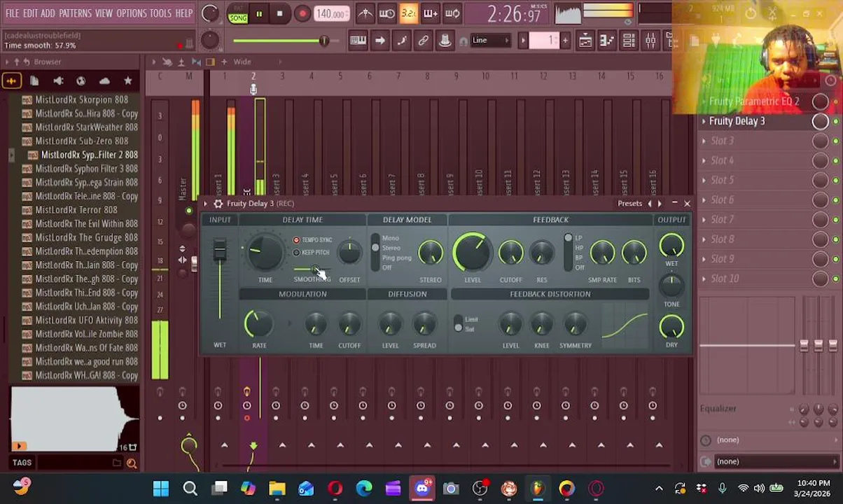
Task: Select the browser starred favorites icon
Action: [x=127, y=81]
